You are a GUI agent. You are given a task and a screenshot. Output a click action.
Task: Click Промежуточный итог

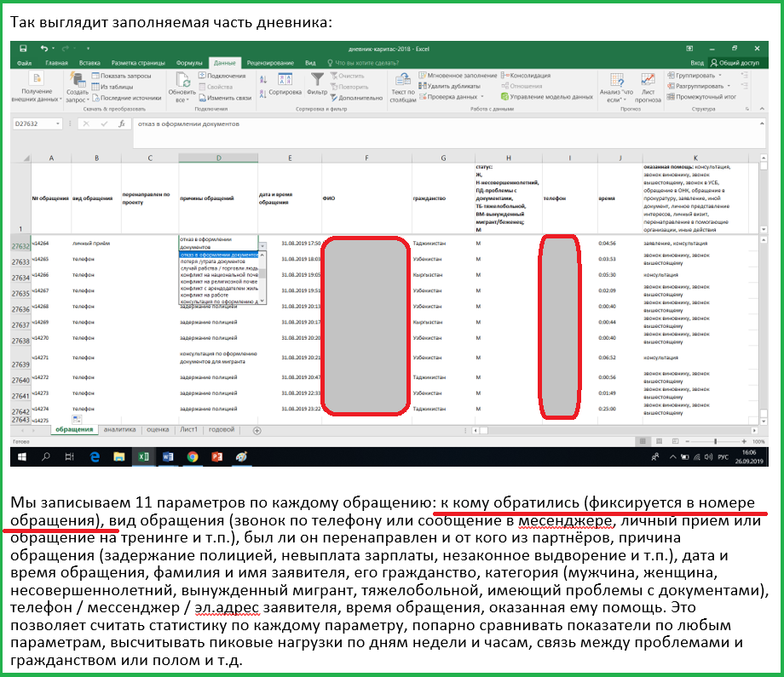coord(701,97)
